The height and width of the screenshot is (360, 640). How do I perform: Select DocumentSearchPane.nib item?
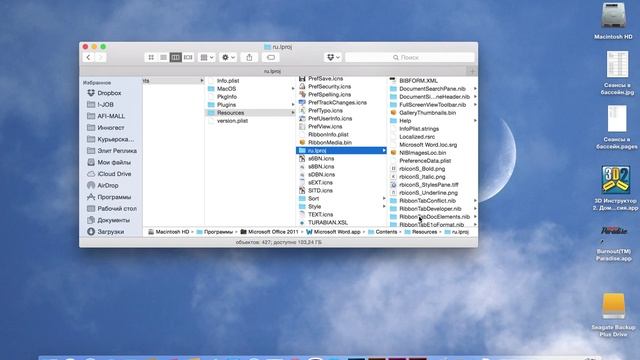[x=432, y=89]
